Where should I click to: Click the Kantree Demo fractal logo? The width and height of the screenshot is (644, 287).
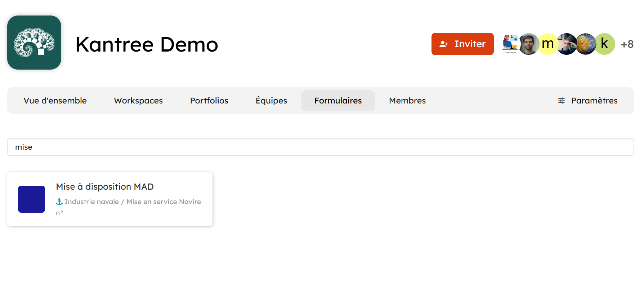(34, 43)
